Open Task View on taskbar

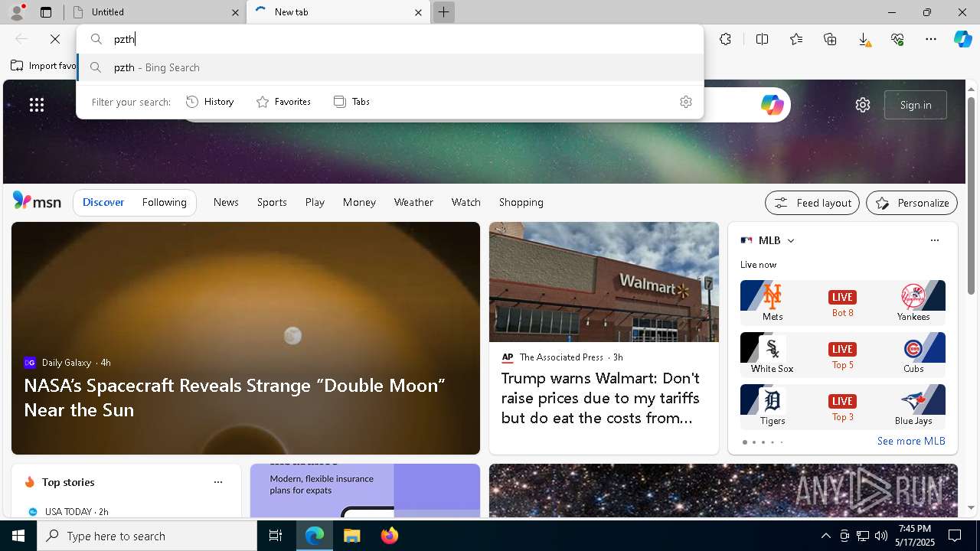coord(276,536)
